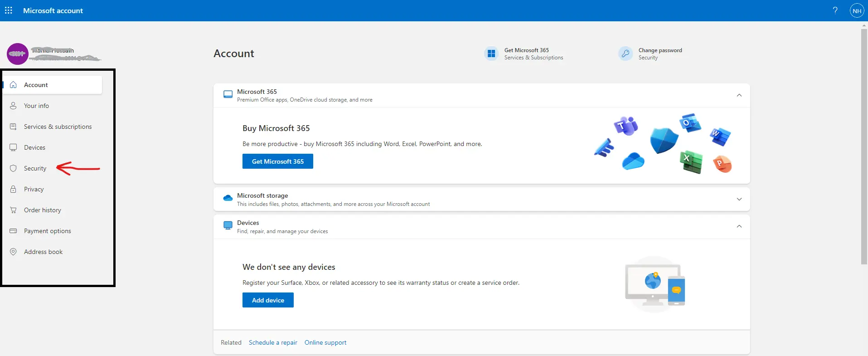Click the vertical page scrollbar

pos(864,146)
